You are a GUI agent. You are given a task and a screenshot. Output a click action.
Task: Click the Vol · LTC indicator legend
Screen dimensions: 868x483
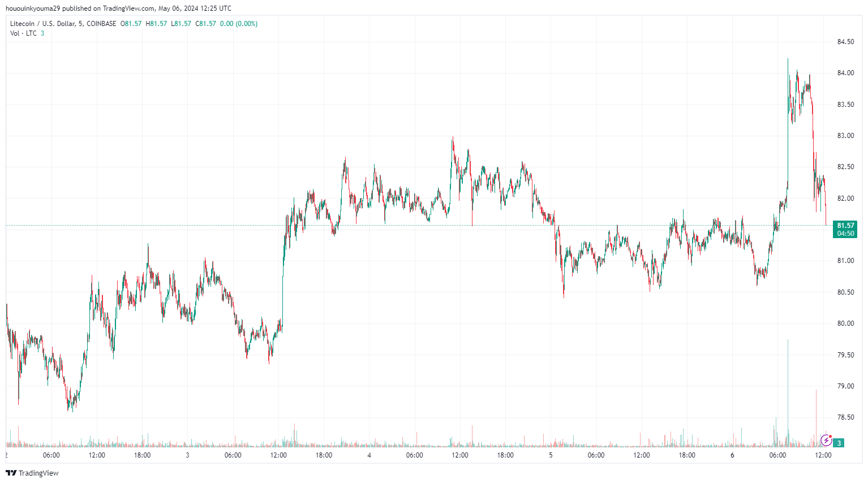23,33
